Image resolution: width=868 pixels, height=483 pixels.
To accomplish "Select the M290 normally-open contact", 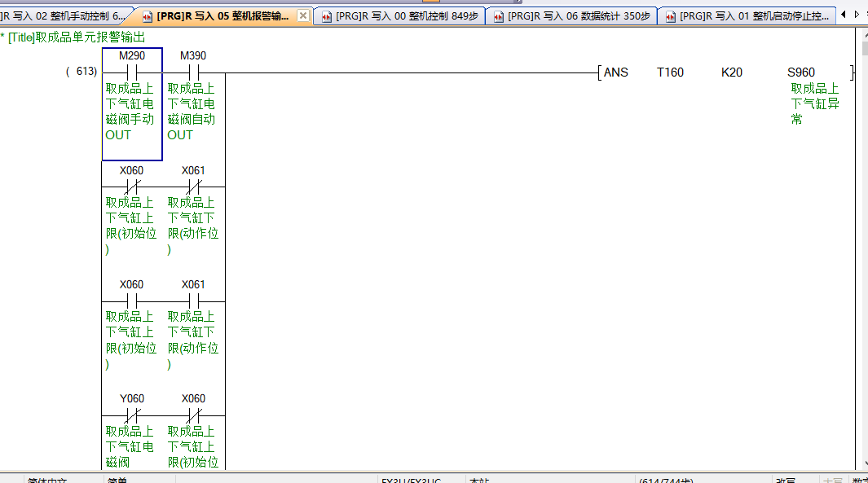I will (x=131, y=72).
